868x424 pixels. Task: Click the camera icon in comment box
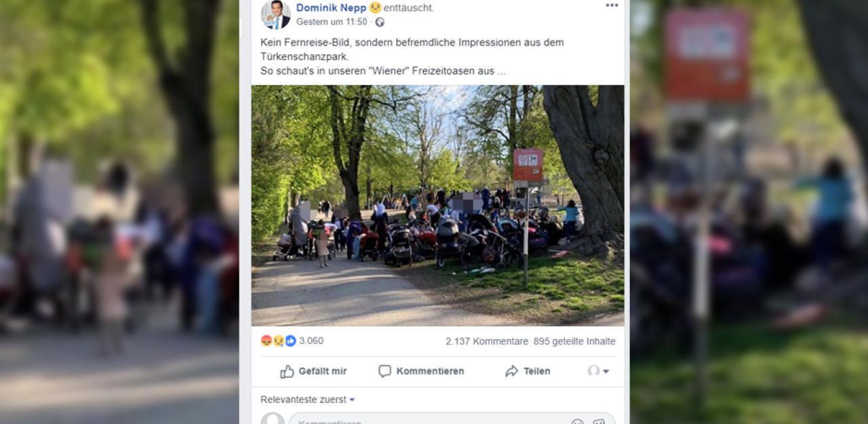tap(599, 421)
